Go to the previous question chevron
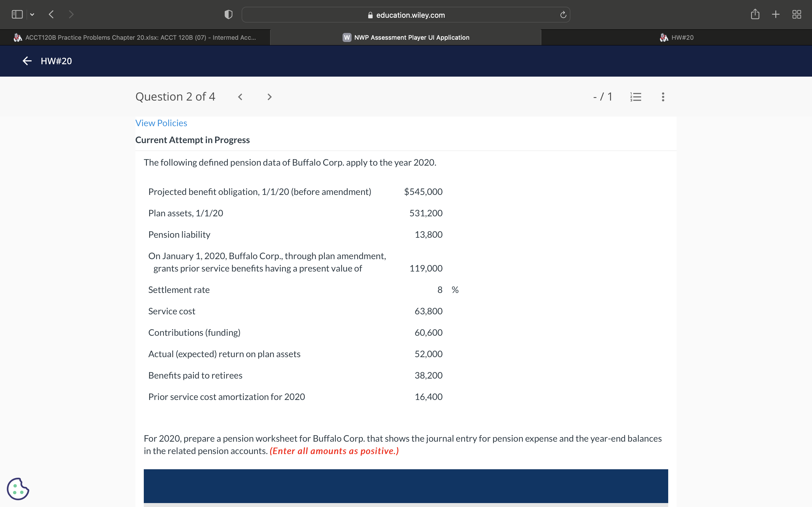This screenshot has width=812, height=507. (x=240, y=97)
